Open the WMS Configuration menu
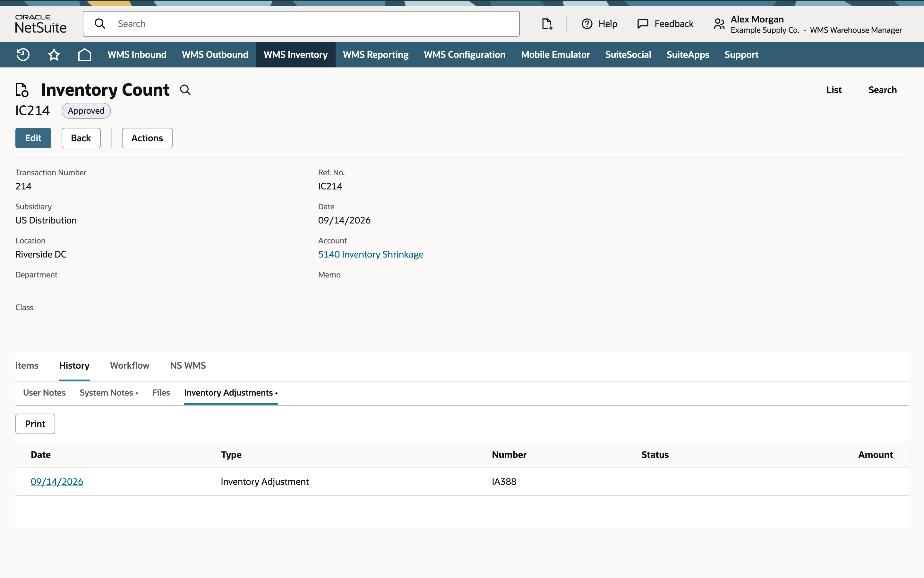The image size is (924, 578). (465, 55)
